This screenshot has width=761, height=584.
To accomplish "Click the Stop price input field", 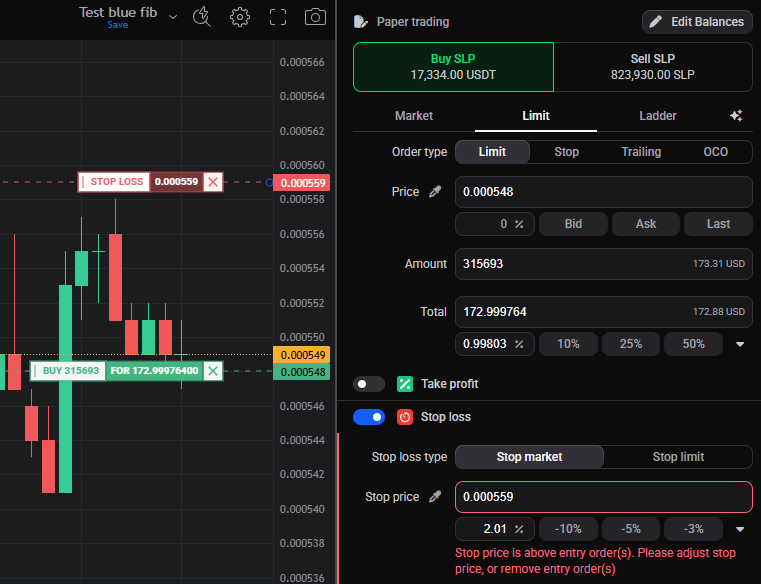I will [x=604, y=497].
